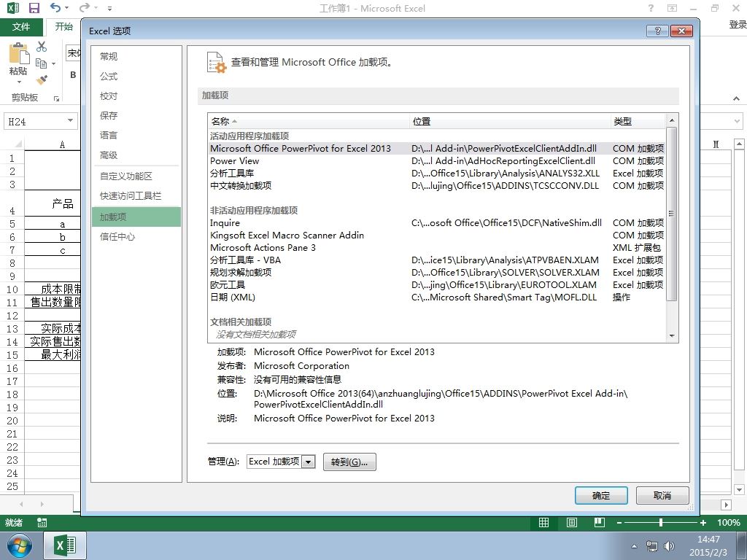This screenshot has height=560, width=747.
Task: Select Proofing category in options sidebar
Action: click(x=136, y=96)
